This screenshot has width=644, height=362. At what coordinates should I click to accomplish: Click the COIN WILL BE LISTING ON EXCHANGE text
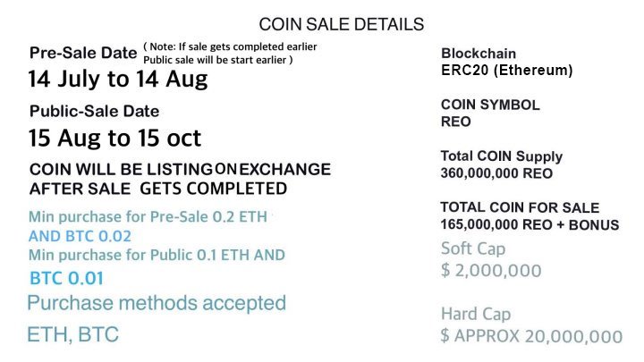[x=180, y=169]
